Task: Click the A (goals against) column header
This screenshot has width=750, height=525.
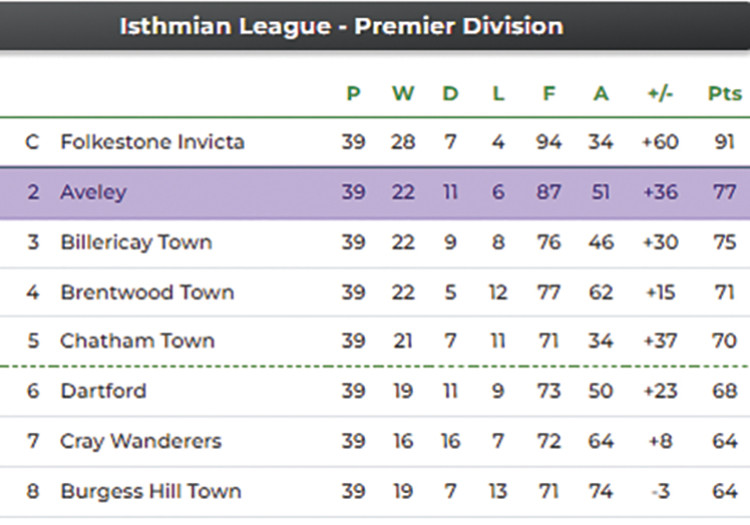Action: (600, 94)
